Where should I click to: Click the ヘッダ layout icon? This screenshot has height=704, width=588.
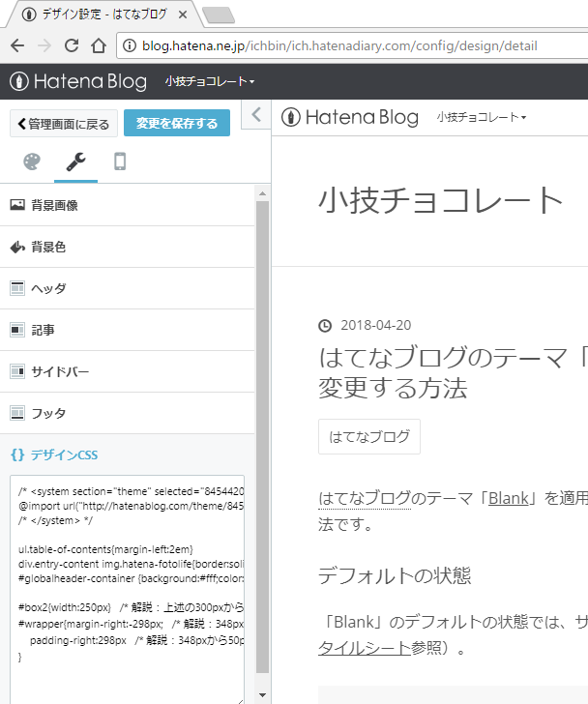click(x=17, y=288)
